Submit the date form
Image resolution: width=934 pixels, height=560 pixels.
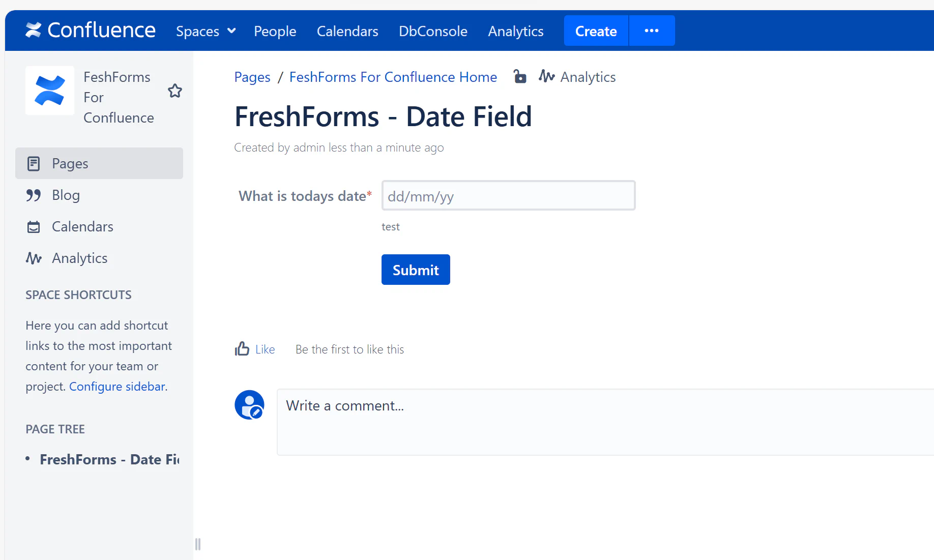point(416,270)
